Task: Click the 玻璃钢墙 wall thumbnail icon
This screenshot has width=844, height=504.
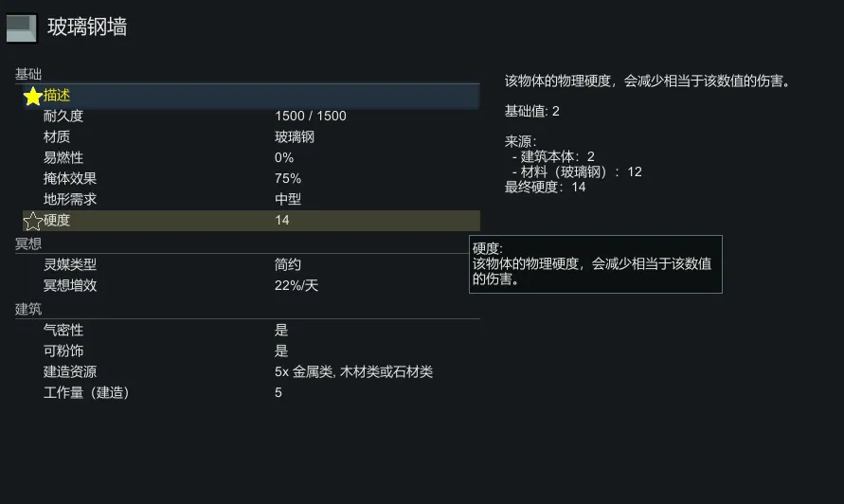Action: [21, 28]
